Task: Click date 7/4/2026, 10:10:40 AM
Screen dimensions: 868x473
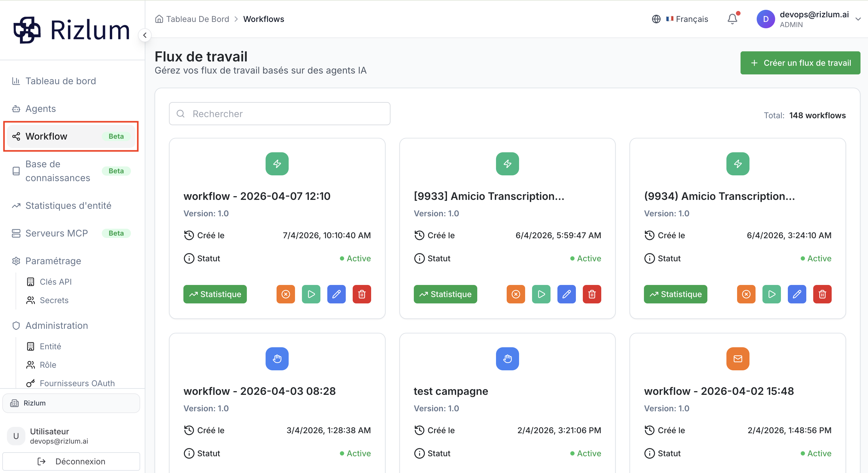Action: pyautogui.click(x=327, y=235)
